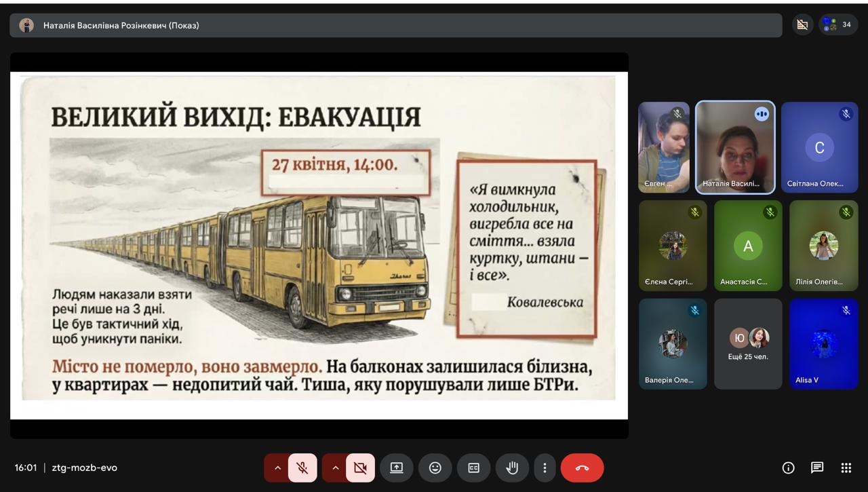Image resolution: width=868 pixels, height=492 pixels.
Task: Expand the video settings arrow
Action: (335, 468)
